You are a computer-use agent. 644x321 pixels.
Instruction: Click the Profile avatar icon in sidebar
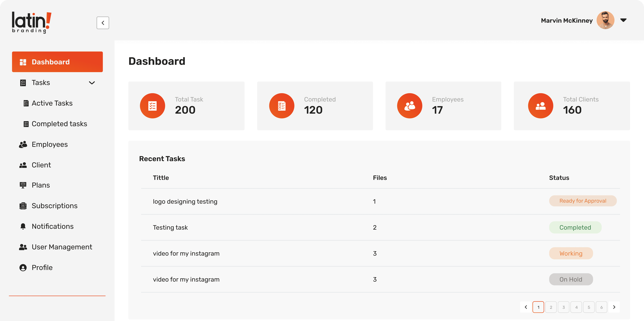(23, 267)
